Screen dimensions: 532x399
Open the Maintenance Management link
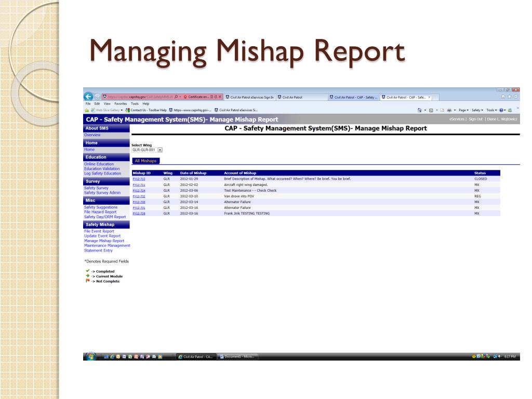click(x=107, y=246)
